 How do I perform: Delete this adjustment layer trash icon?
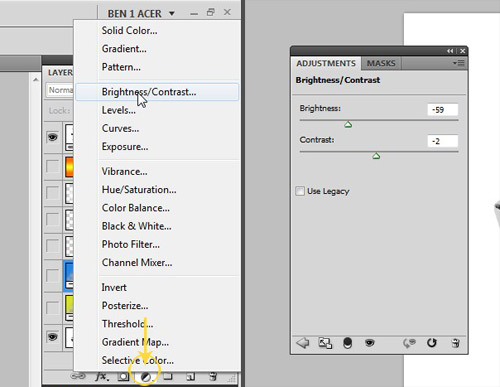point(455,343)
